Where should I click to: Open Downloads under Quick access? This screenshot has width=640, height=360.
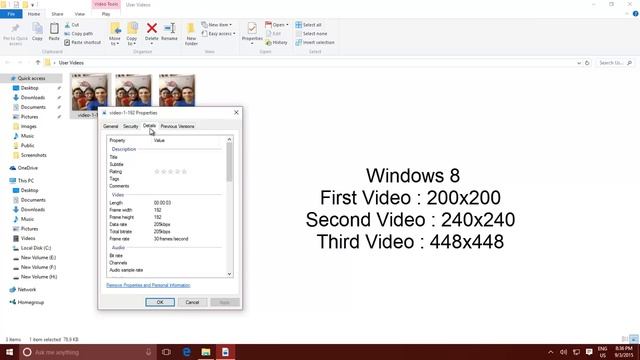pos(33,98)
